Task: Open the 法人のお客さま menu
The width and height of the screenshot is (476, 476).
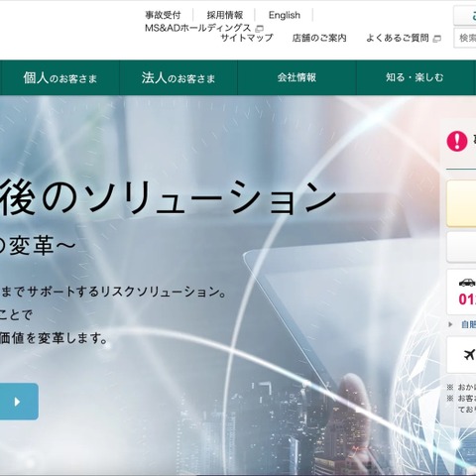Action: tap(178, 77)
